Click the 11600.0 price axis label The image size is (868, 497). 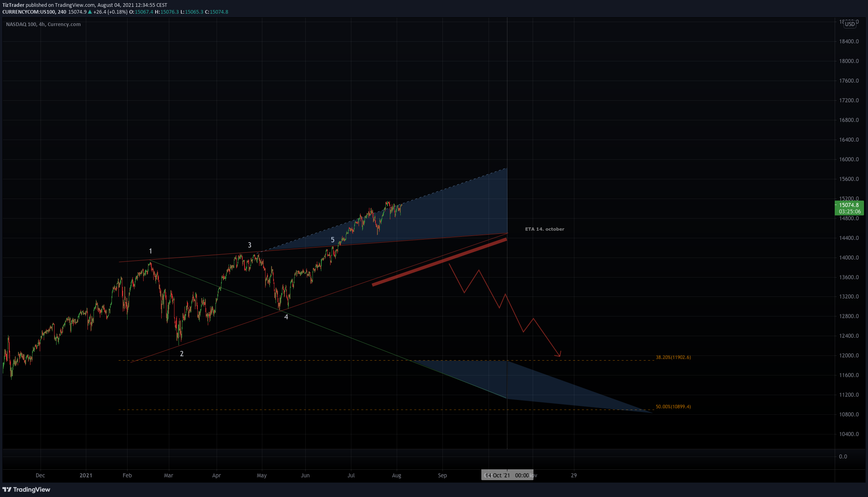(849, 375)
